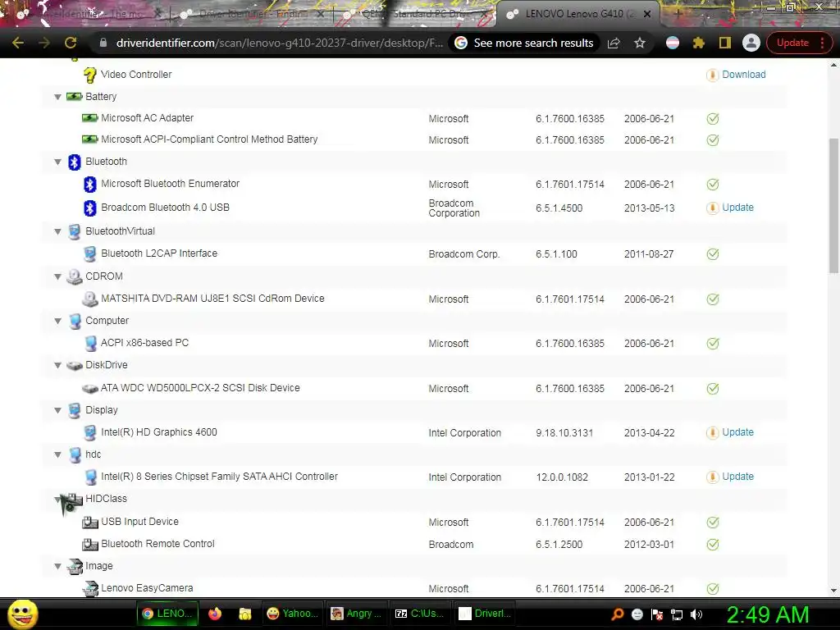Click the search magnifier tray icon
840x630 pixels.
pyautogui.click(x=618, y=614)
